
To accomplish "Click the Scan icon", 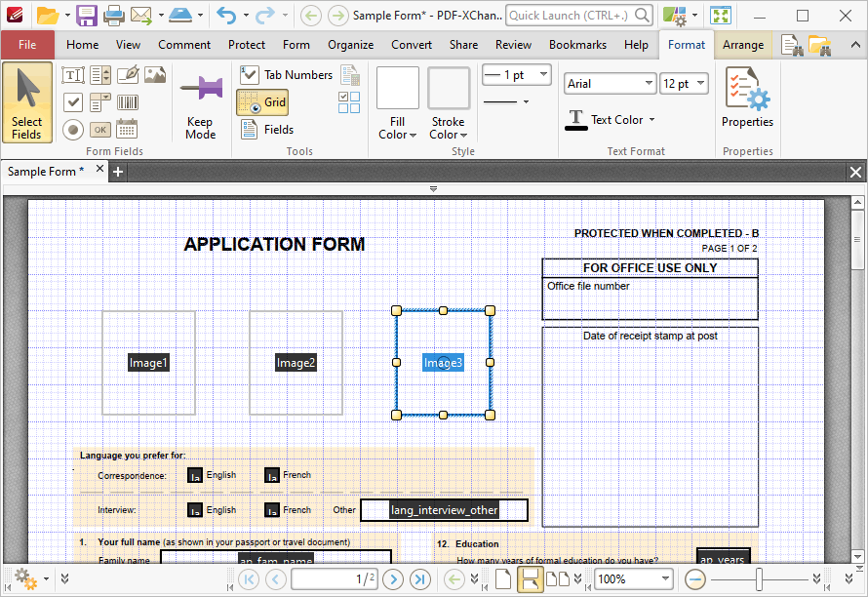I will click(180, 16).
